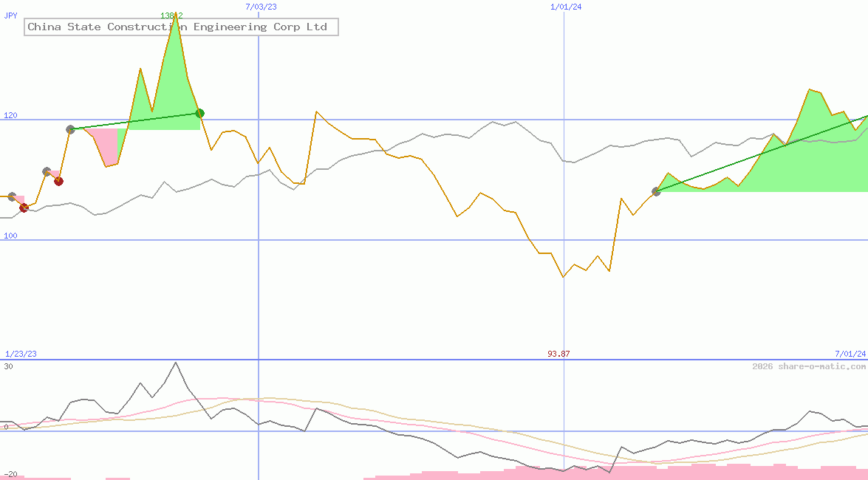The image size is (868, 480).
Task: Click the gray entry marker after 1/01/24
Action: (656, 192)
